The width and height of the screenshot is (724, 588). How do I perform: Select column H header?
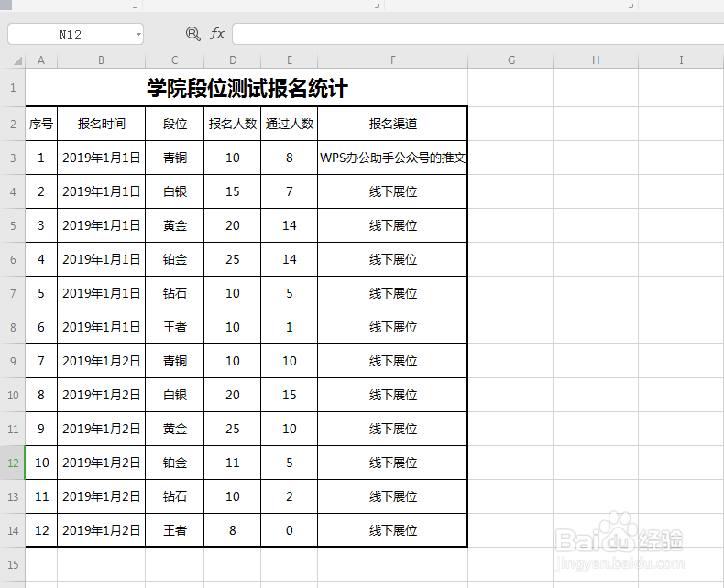596,60
